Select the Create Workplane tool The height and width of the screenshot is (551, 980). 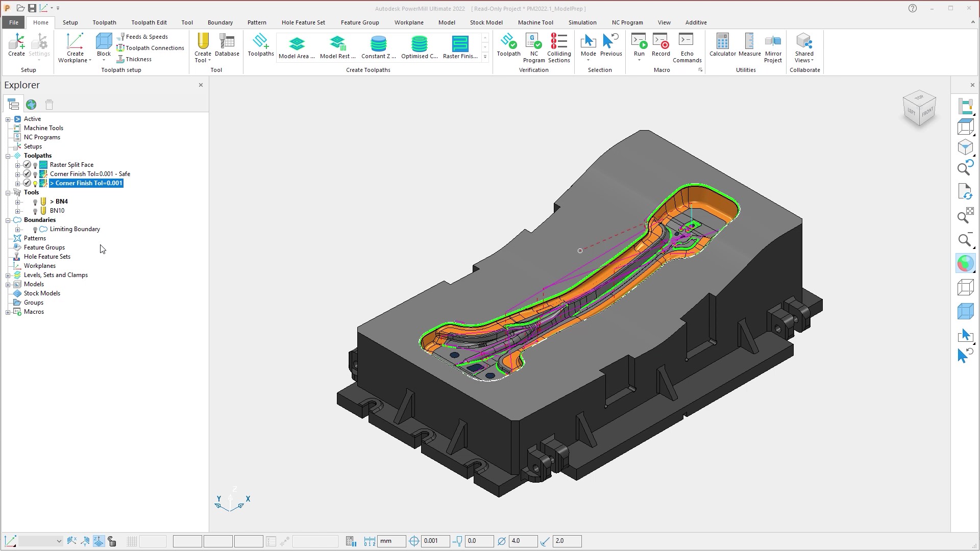tap(75, 47)
